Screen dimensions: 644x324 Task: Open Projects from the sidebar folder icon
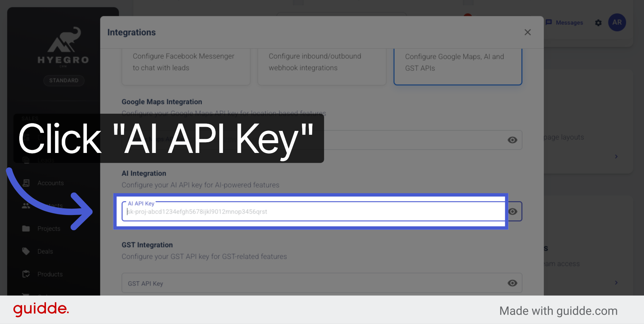(26, 228)
